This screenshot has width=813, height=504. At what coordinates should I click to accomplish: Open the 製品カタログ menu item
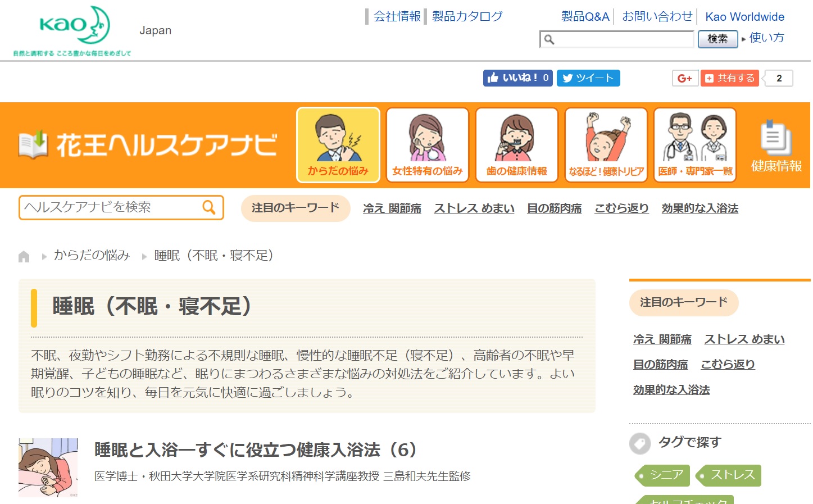467,16
